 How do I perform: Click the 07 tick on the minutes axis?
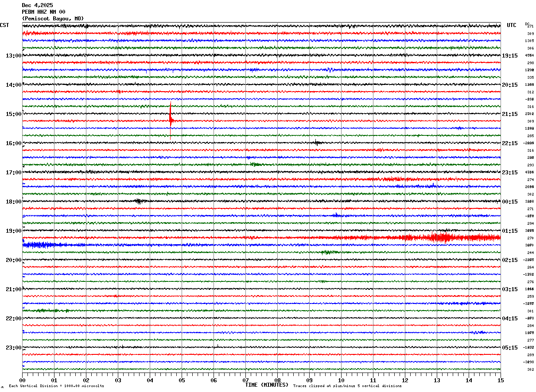pyautogui.click(x=245, y=380)
